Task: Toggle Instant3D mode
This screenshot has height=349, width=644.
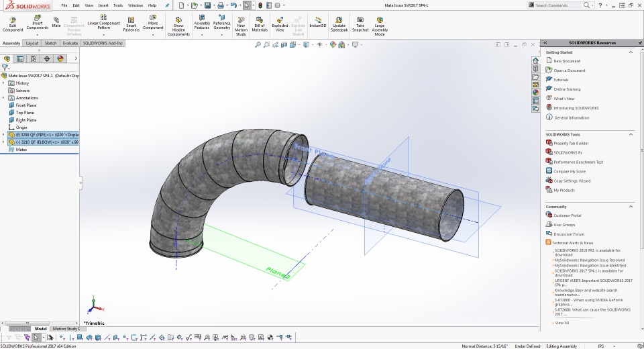Action: click(x=318, y=22)
